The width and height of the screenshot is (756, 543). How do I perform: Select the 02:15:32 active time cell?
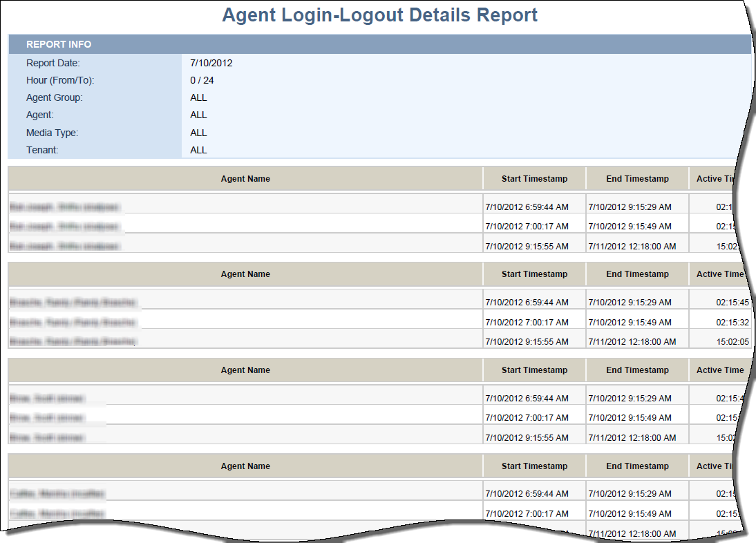(732, 323)
